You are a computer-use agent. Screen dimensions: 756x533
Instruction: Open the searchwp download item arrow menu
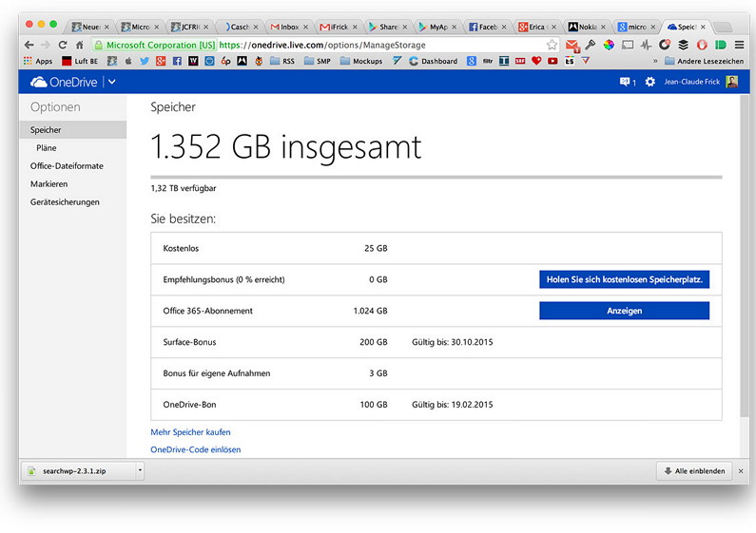140,471
